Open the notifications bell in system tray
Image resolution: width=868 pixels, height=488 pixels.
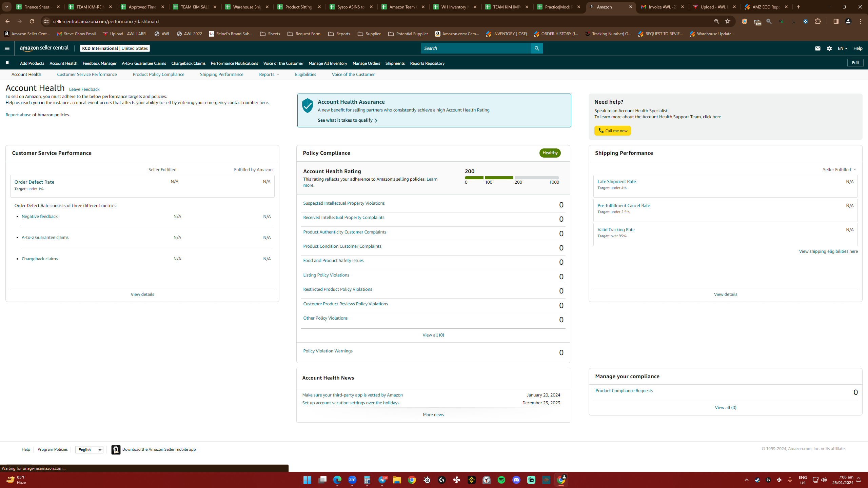pyautogui.click(x=859, y=480)
